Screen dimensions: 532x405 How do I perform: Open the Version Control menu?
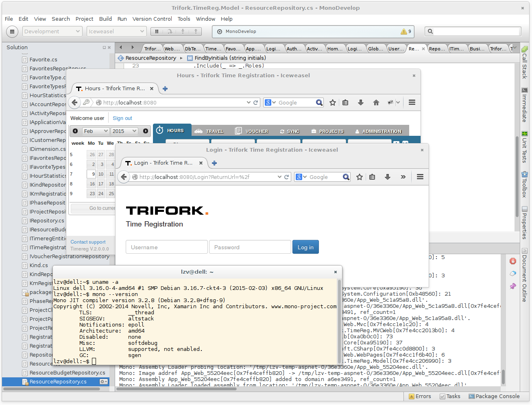(x=152, y=19)
